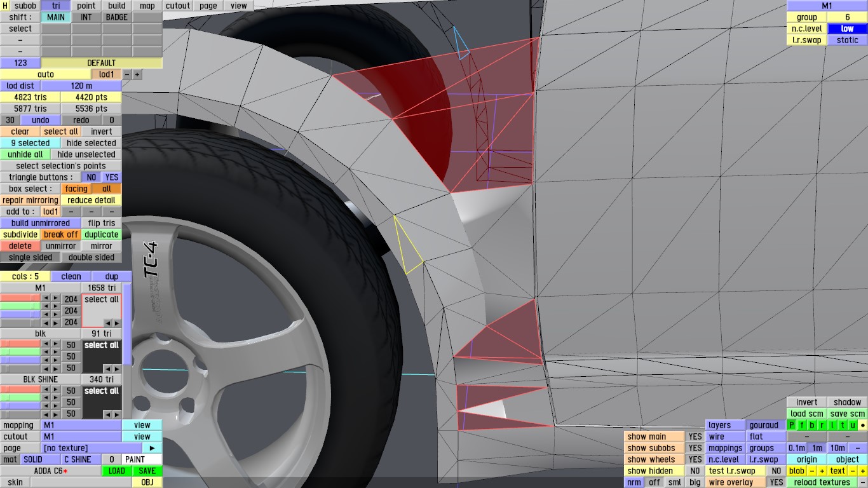This screenshot has height=488, width=868.
Task: Select the P perspective view letter
Action: [792, 425]
